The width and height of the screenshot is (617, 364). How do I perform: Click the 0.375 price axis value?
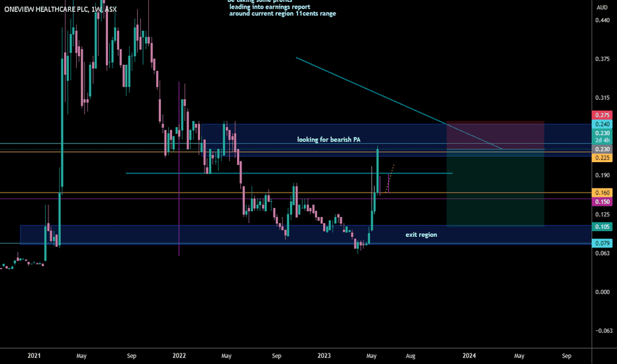tap(602, 59)
